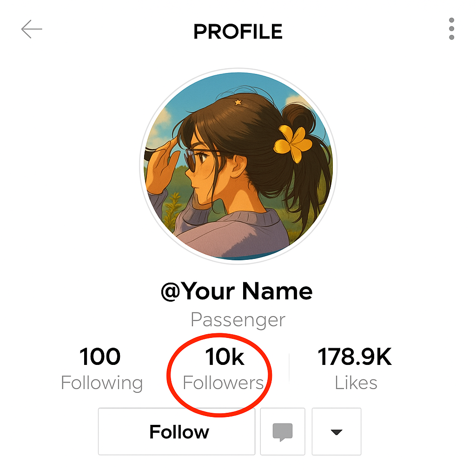The height and width of the screenshot is (476, 476).
Task: Tap the Follow button
Action: pyautogui.click(x=177, y=431)
